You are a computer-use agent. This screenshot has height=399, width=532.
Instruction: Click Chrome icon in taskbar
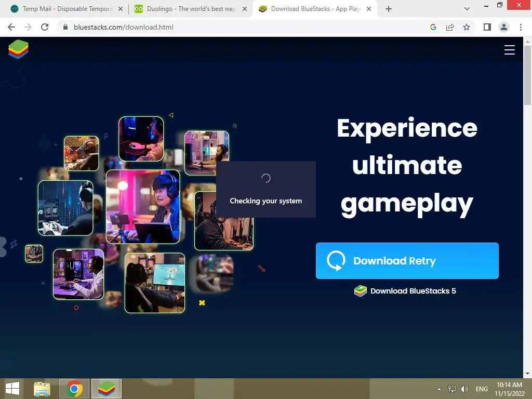pyautogui.click(x=74, y=389)
